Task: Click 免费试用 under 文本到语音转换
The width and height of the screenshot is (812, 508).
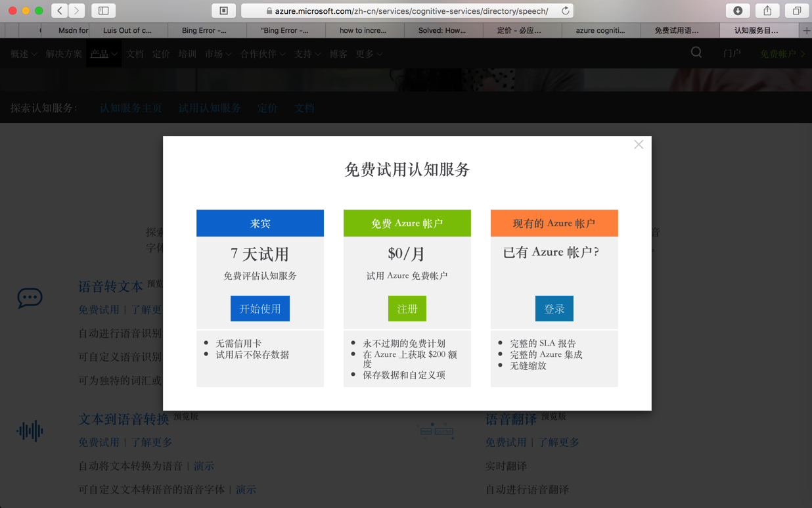Action: [x=99, y=442]
